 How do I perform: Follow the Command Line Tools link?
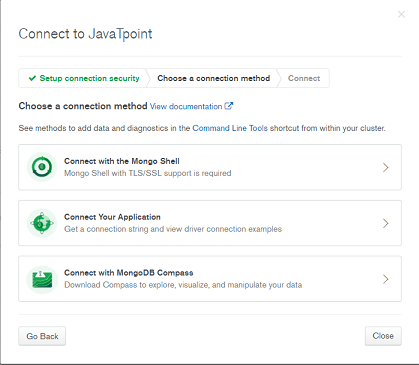pyautogui.click(x=230, y=128)
